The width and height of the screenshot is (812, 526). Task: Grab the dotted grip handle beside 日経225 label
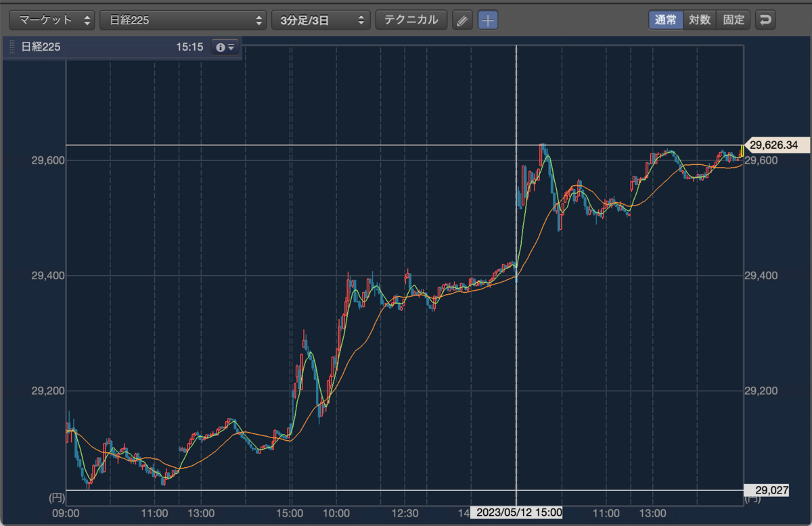pos(11,47)
